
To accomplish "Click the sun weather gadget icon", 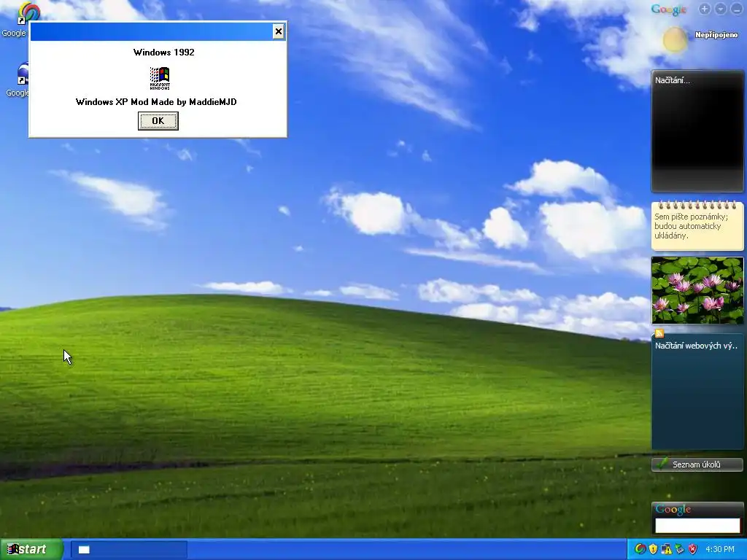I will [x=675, y=39].
